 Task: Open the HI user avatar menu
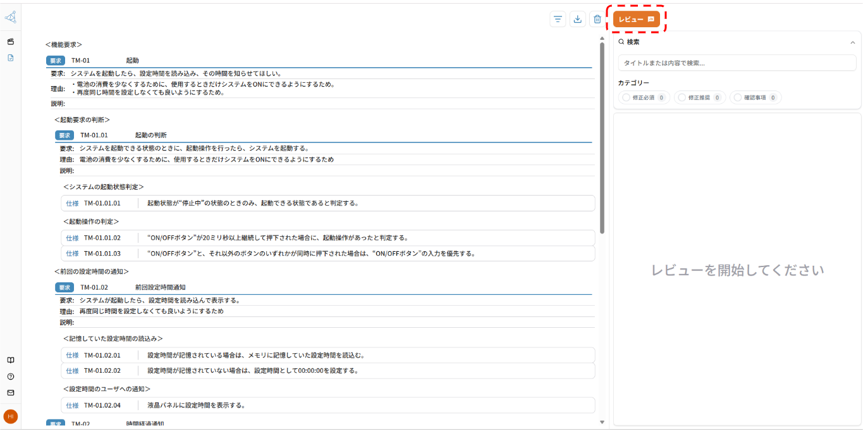tap(11, 417)
